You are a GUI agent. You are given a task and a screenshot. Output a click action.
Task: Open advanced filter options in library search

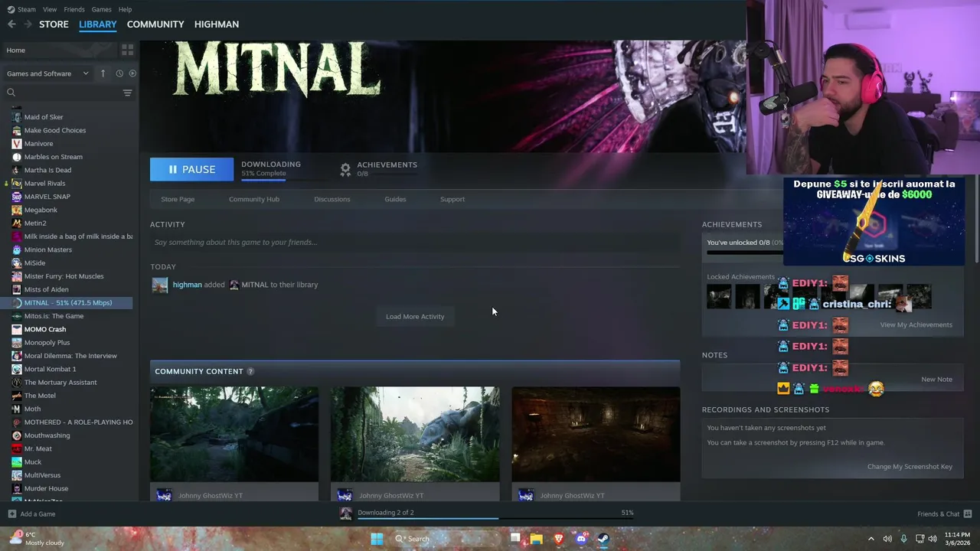tap(127, 93)
